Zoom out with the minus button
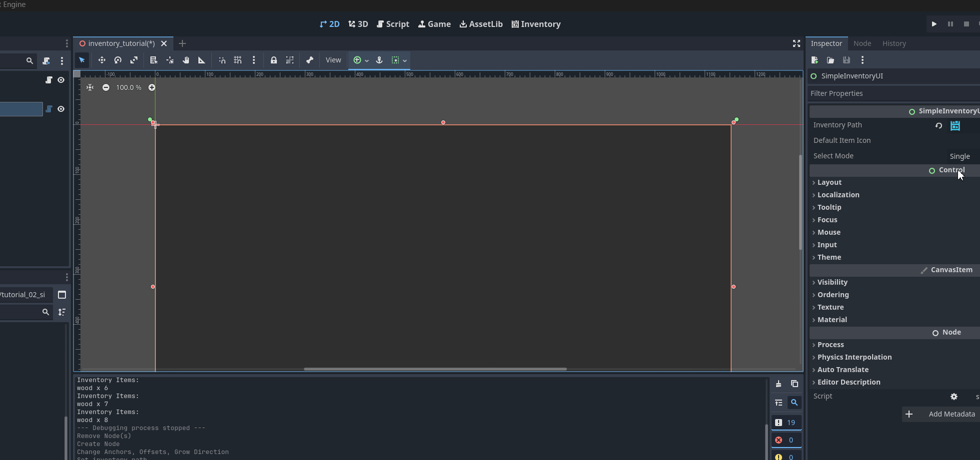This screenshot has height=460, width=980. [x=106, y=87]
